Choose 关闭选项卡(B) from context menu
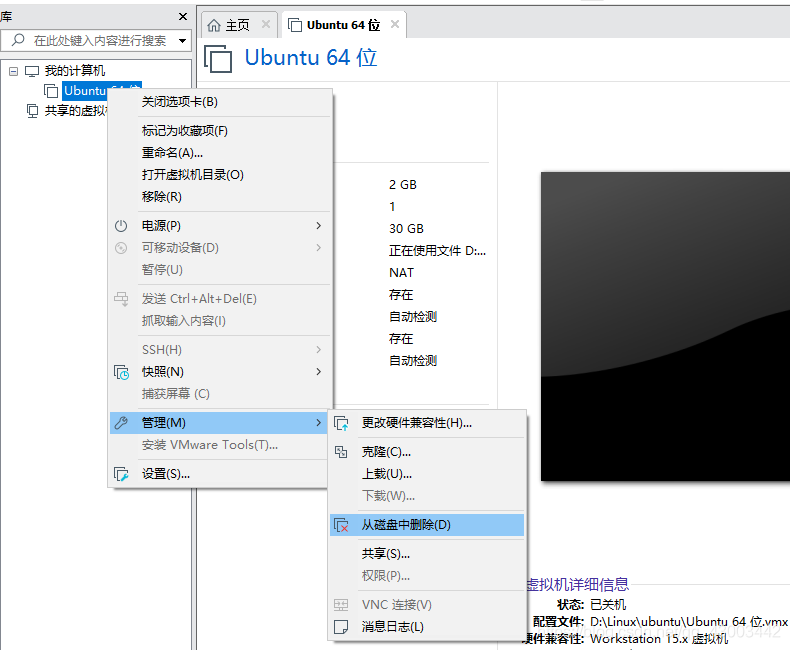This screenshot has height=650, width=790. (x=220, y=102)
